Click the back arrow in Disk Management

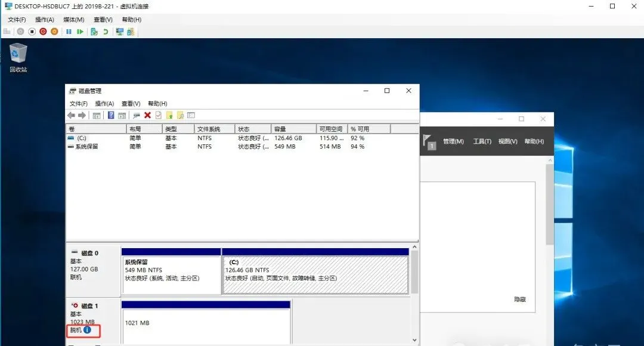click(x=71, y=115)
